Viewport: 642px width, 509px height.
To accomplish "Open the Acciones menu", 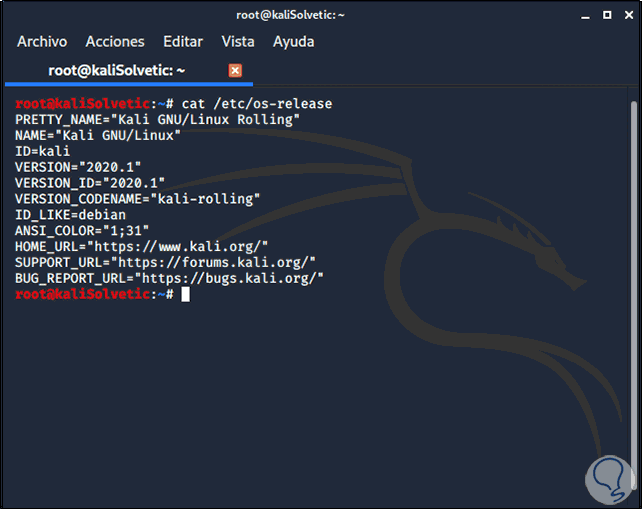I will point(115,42).
